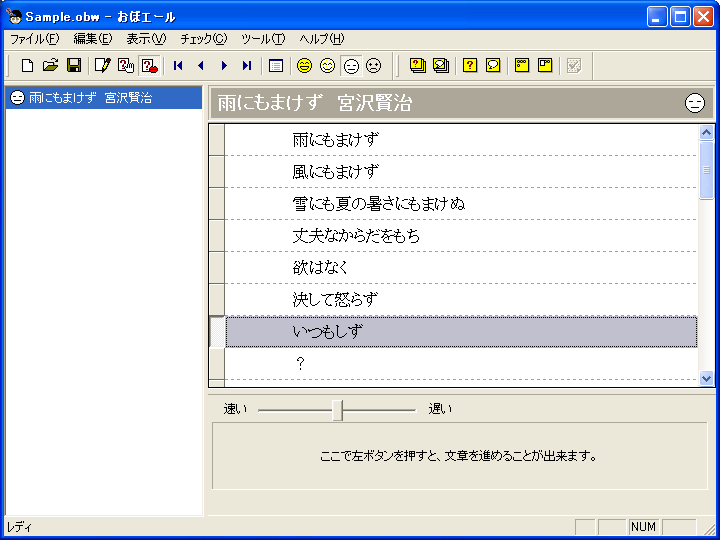720x540 pixels.
Task: Click the hidden line showing ？
Action: tap(461, 364)
